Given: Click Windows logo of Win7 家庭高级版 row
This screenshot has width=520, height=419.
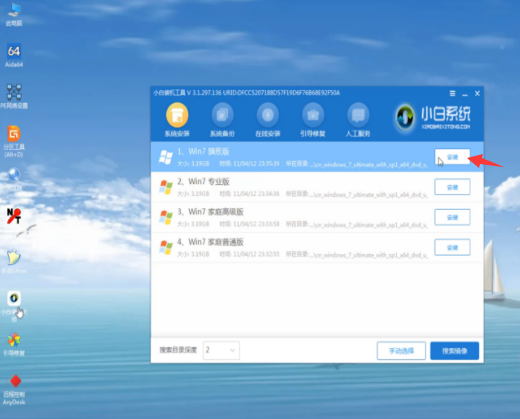Looking at the screenshot, I should click(x=166, y=217).
